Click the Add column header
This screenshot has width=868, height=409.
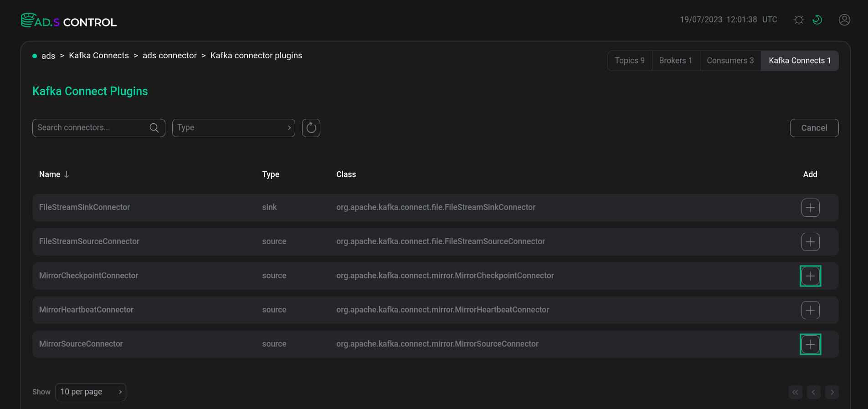(x=810, y=174)
